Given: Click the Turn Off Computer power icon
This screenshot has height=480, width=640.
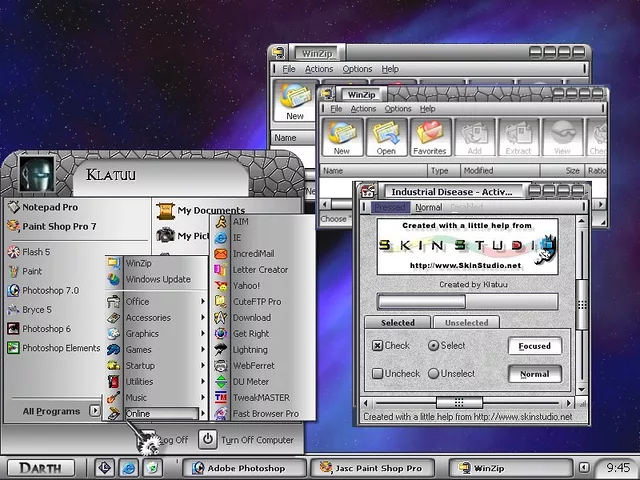Looking at the screenshot, I should tap(207, 439).
